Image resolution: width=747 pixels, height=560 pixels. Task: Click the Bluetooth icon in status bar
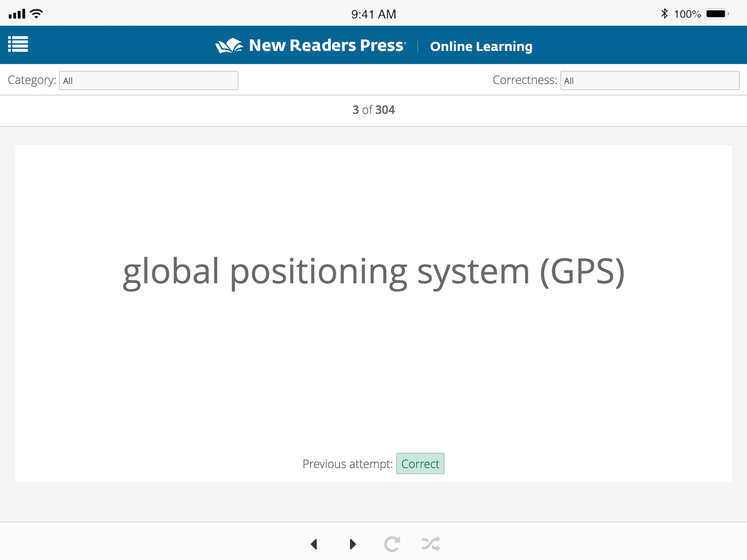click(x=664, y=13)
